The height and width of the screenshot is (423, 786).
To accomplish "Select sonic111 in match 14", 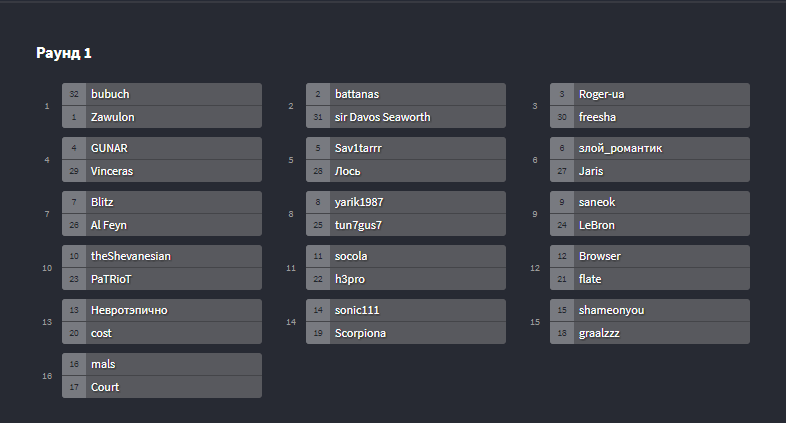I will 406,310.
